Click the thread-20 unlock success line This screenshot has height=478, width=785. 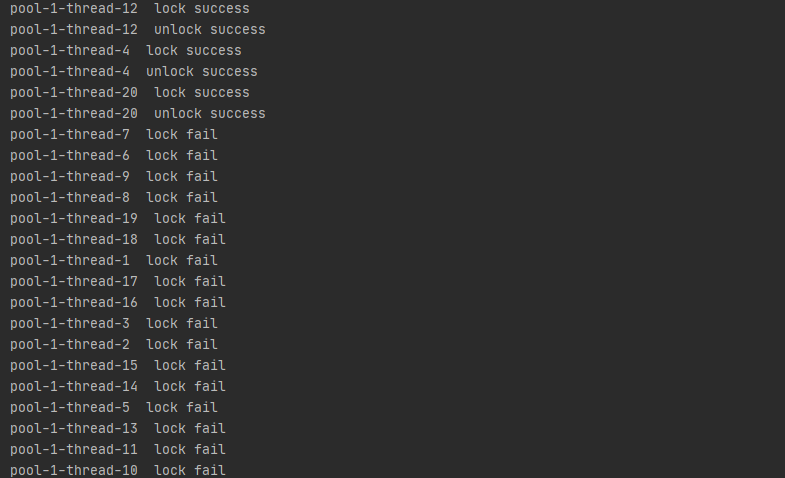point(138,114)
